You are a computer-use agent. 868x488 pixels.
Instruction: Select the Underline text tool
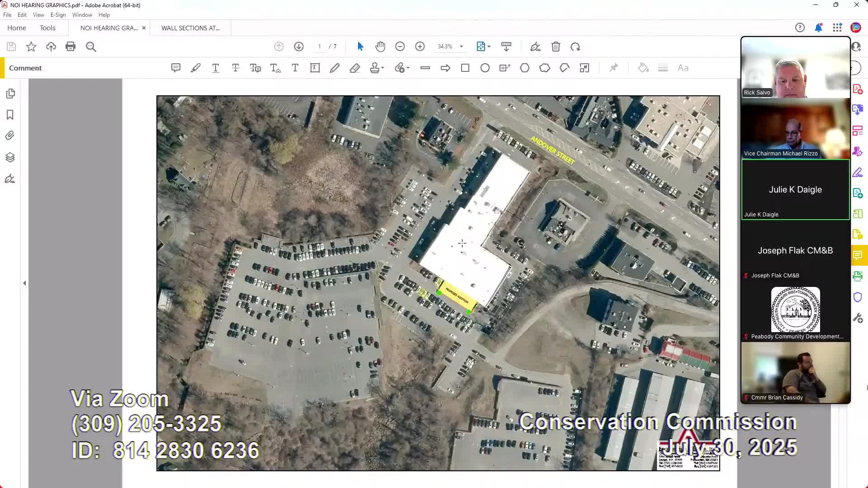[x=216, y=68]
